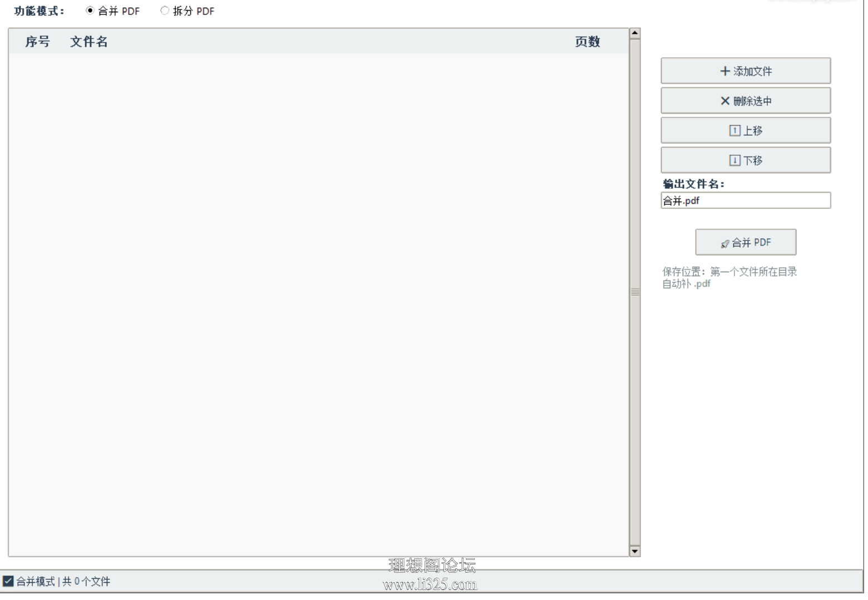868x600 pixels.
Task: Click the scrollbar down arrow
Action: pyautogui.click(x=635, y=552)
